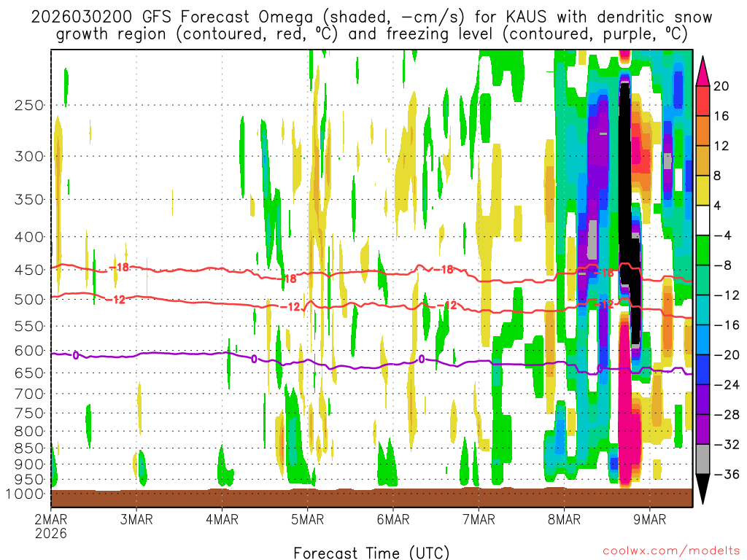747x560 pixels.
Task: Select the 2MAR 2026 start date label
Action: 50,526
